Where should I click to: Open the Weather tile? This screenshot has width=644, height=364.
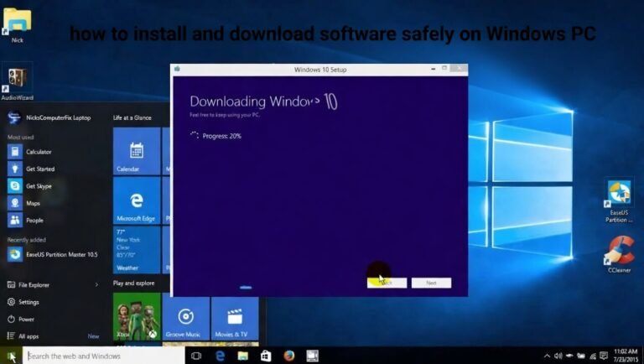click(x=137, y=250)
